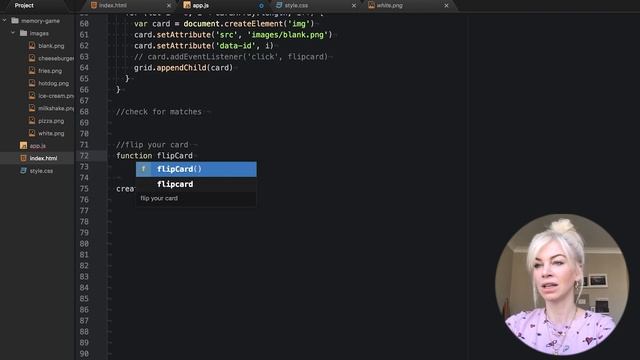Image resolution: width=640 pixels, height=360 pixels.
Task: Click the presenter webcam video circle
Action: coord(562,284)
